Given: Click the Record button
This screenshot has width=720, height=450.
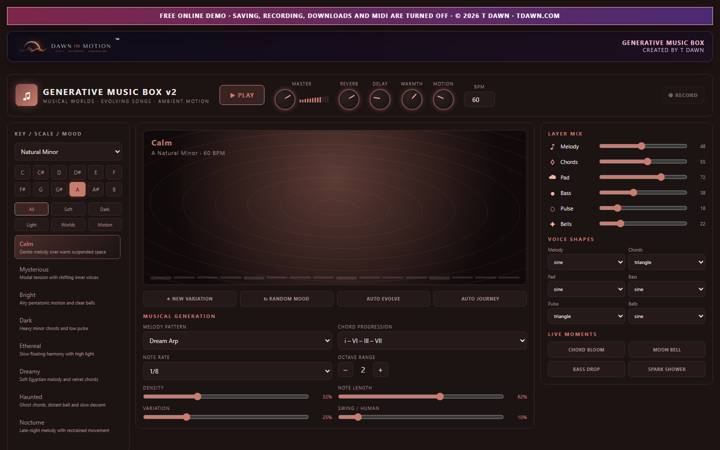Looking at the screenshot, I should pos(683,95).
